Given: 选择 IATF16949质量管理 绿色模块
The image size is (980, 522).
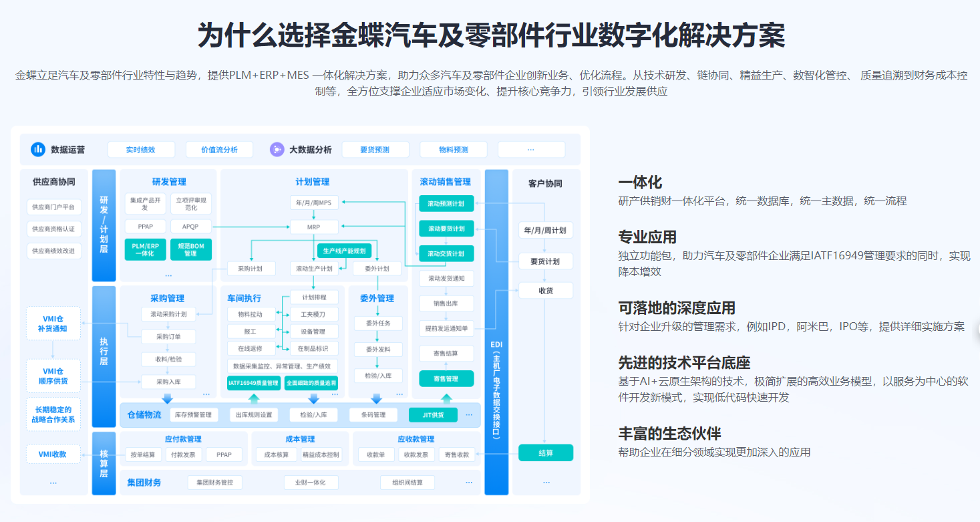Looking at the screenshot, I should click(x=254, y=382).
